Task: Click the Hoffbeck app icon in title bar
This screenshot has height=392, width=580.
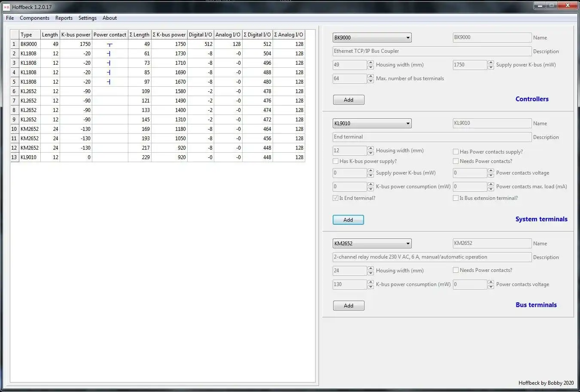Action: click(x=6, y=7)
